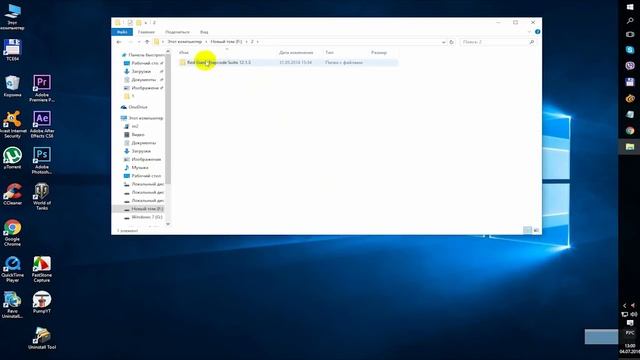The image size is (640, 360).
Task: Select the Adobe After Effects CS6 shortcut
Action: 42,124
